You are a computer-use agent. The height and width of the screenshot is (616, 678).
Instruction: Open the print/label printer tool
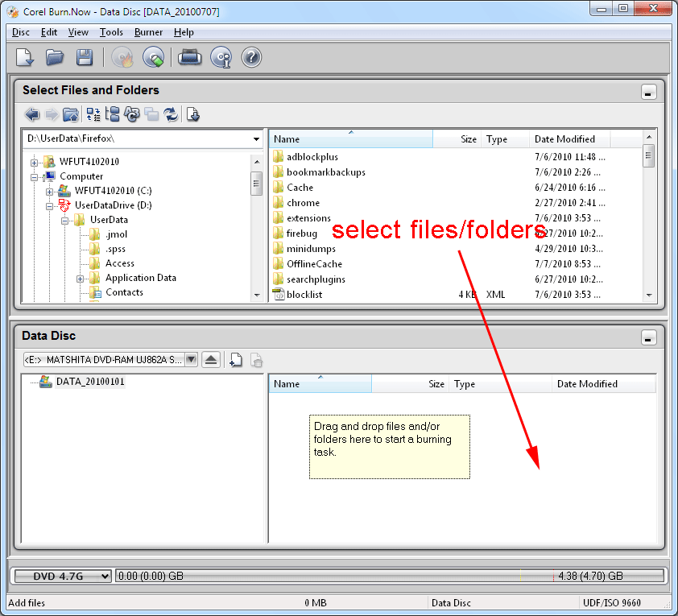pyautogui.click(x=189, y=57)
